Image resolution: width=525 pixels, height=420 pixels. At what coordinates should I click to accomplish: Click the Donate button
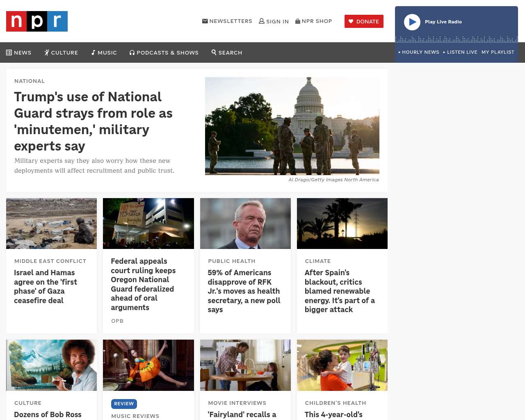click(x=364, y=21)
